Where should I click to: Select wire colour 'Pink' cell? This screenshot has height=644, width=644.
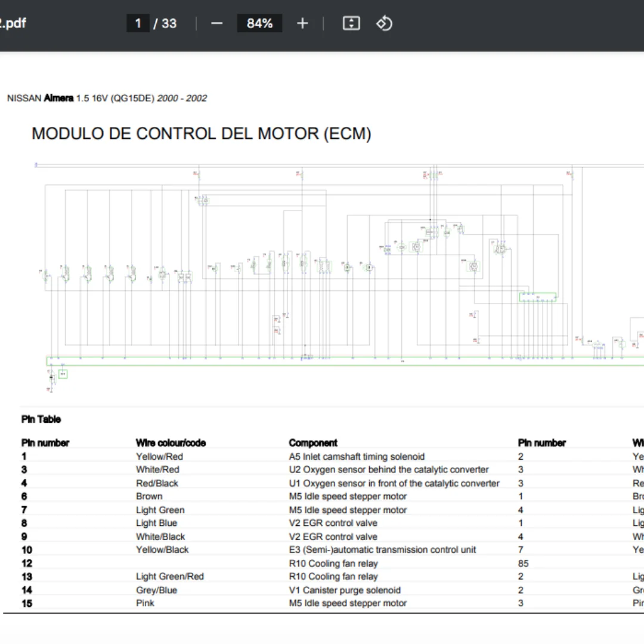[145, 603]
